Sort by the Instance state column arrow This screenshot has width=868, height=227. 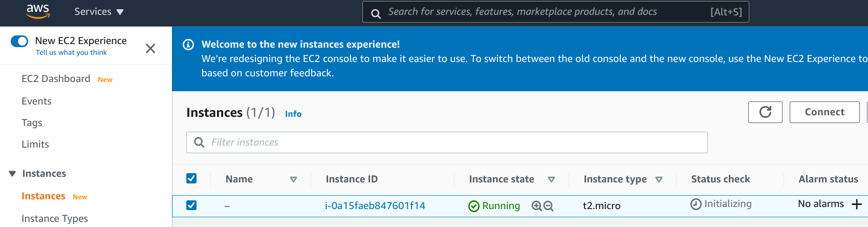551,179
